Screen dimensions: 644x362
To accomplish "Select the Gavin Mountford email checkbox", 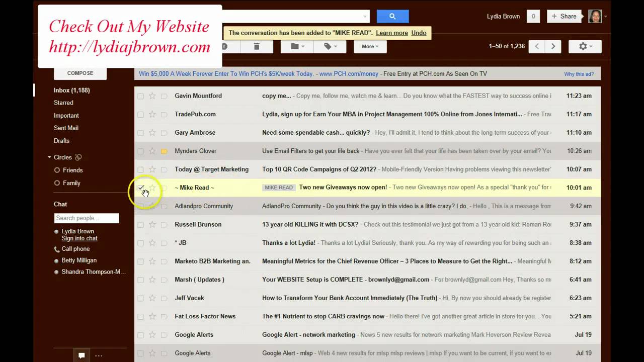I will [x=140, y=96].
